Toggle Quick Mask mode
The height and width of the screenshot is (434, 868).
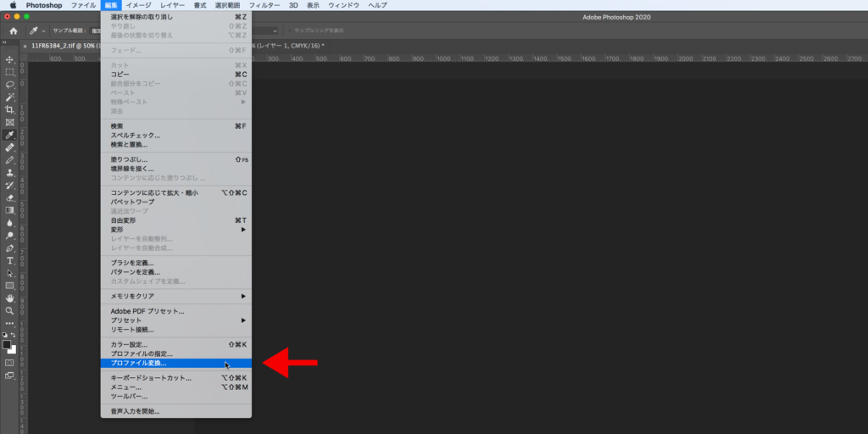point(9,363)
